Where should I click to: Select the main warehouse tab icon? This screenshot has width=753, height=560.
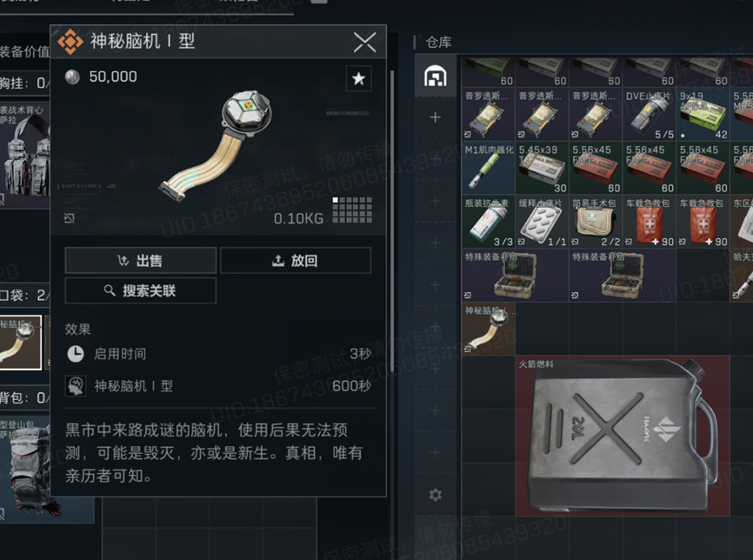(x=435, y=76)
